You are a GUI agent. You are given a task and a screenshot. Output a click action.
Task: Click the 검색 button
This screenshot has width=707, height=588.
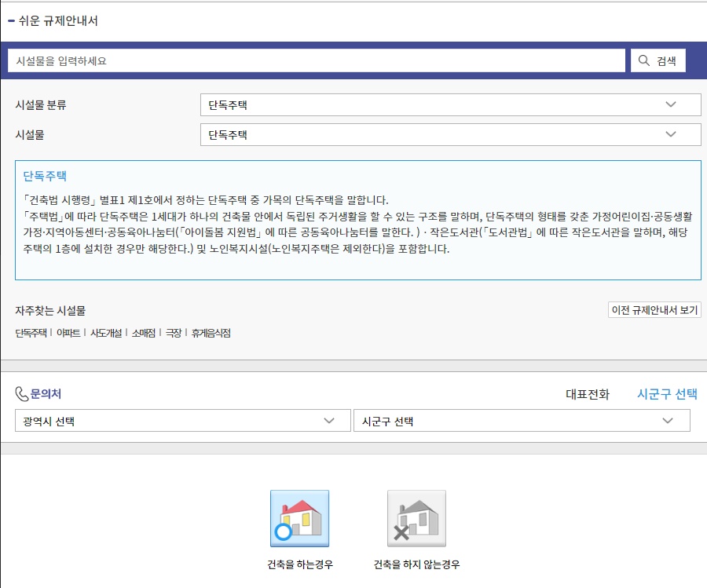(658, 60)
